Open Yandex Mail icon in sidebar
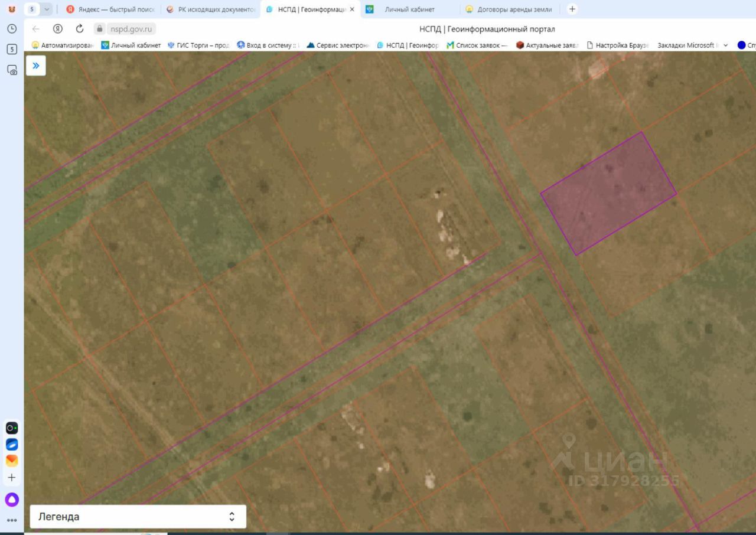The image size is (756, 535). [x=12, y=461]
